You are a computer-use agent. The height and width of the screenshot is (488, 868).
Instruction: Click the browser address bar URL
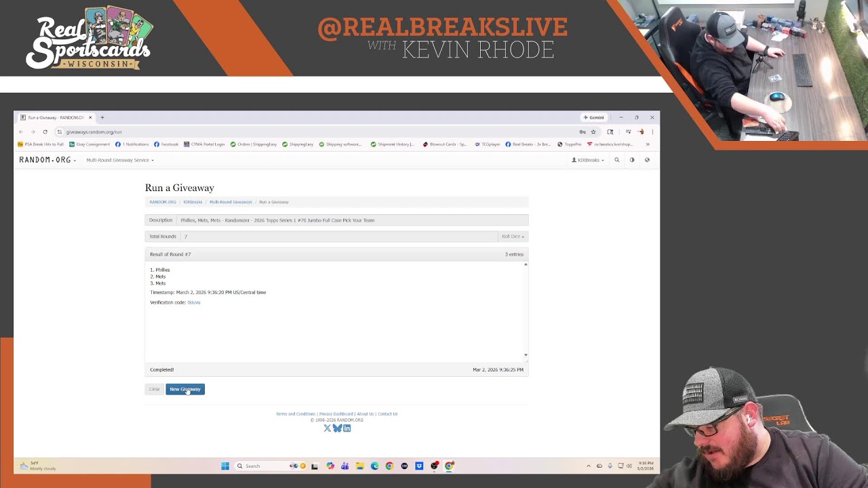(94, 132)
